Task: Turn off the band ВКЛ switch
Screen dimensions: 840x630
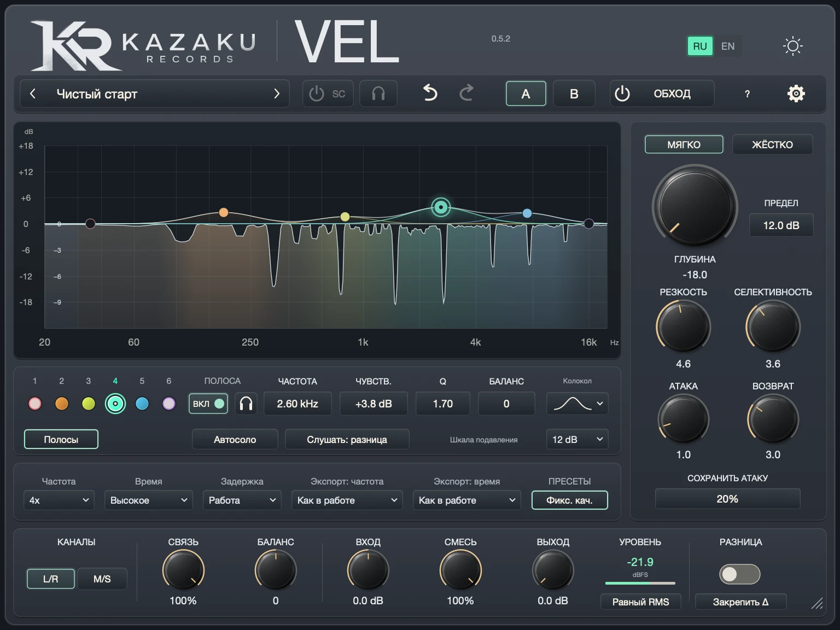Action: tap(208, 404)
